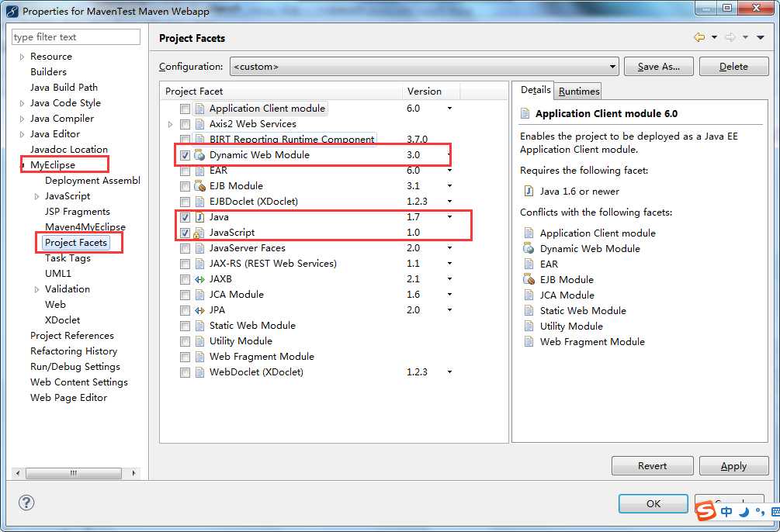Open Java version 1.7 dropdown
Screen dimensions: 780x532
[449, 217]
